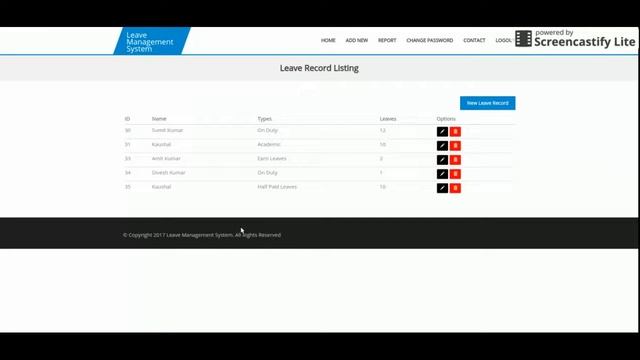Click the 'ID' column header
Screen dimensions: 640x360
coord(127,119)
